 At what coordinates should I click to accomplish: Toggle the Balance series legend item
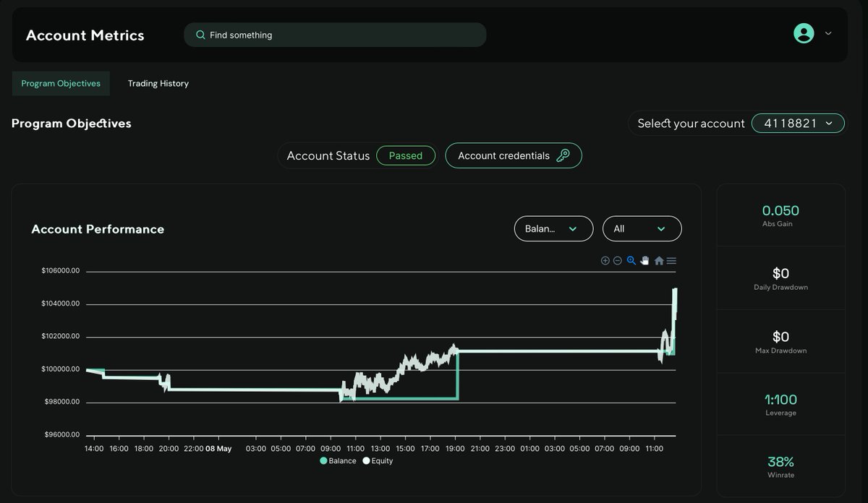click(x=338, y=460)
